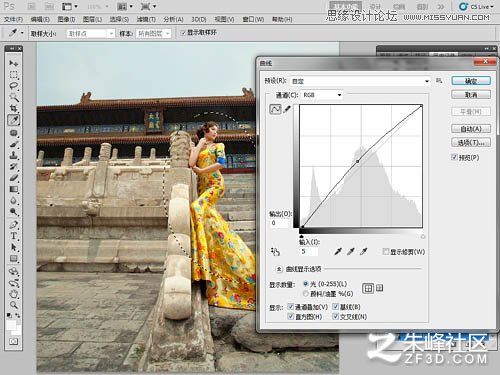Viewport: 500px width, 375px height.
Task: Click the 确定 OK button
Action: 471,81
